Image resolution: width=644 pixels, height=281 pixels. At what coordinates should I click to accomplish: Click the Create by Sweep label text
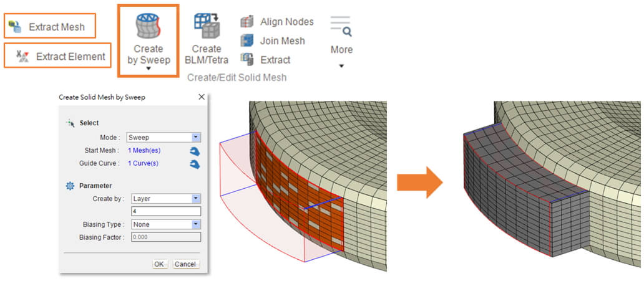point(149,54)
